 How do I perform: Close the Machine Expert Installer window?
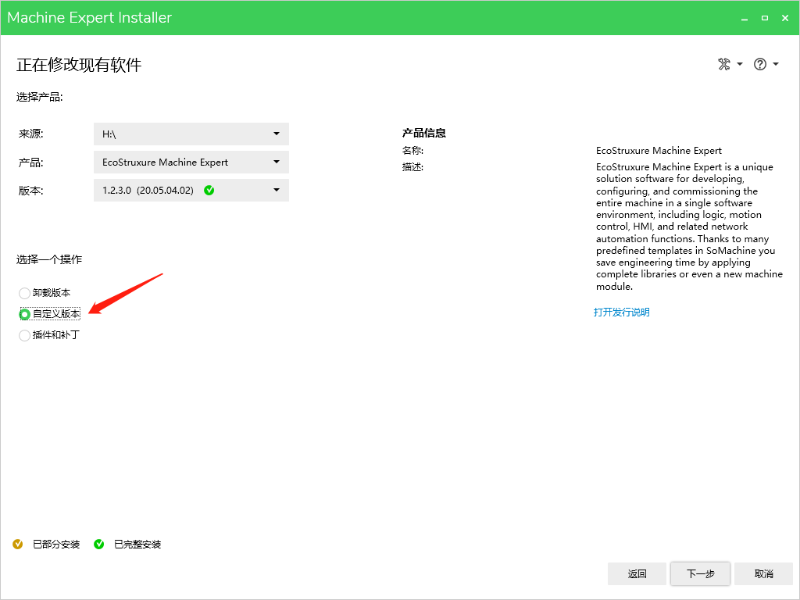pyautogui.click(x=785, y=18)
